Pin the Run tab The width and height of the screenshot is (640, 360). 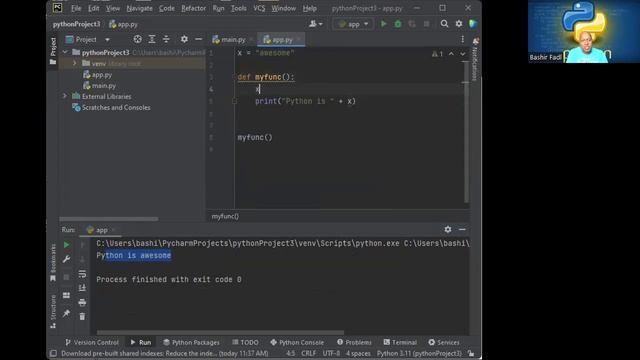66,313
